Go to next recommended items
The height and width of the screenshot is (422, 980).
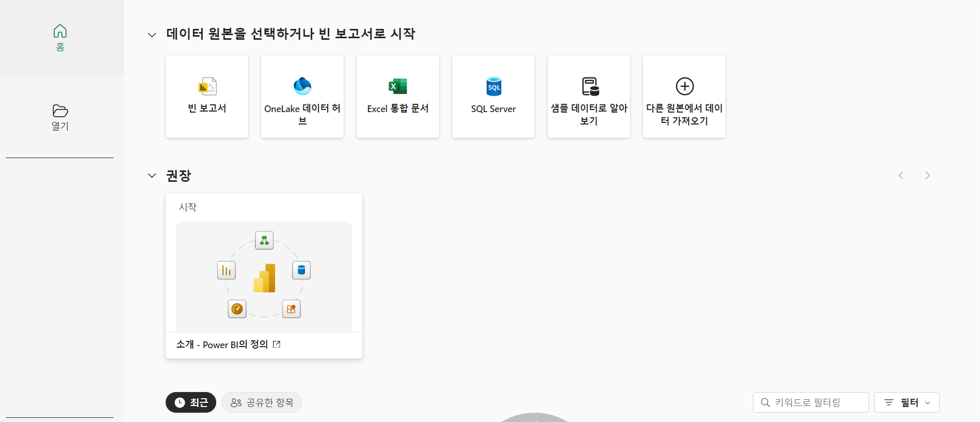(927, 176)
